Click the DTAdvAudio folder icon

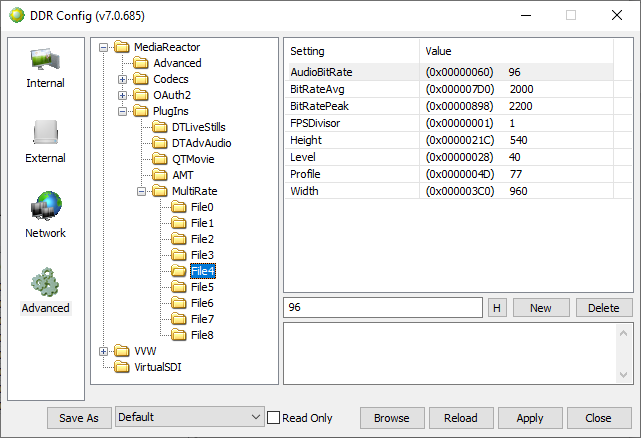pos(159,143)
